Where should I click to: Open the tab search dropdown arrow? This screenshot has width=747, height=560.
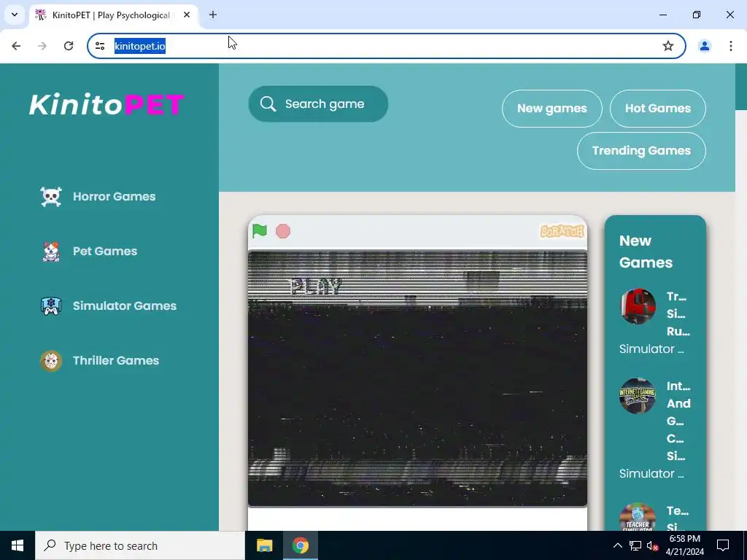click(x=15, y=15)
